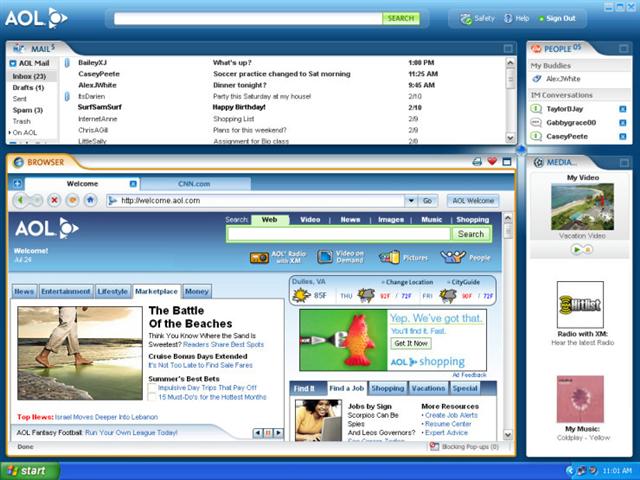
Task: Expand the On AOL folder
Action: coord(10,133)
